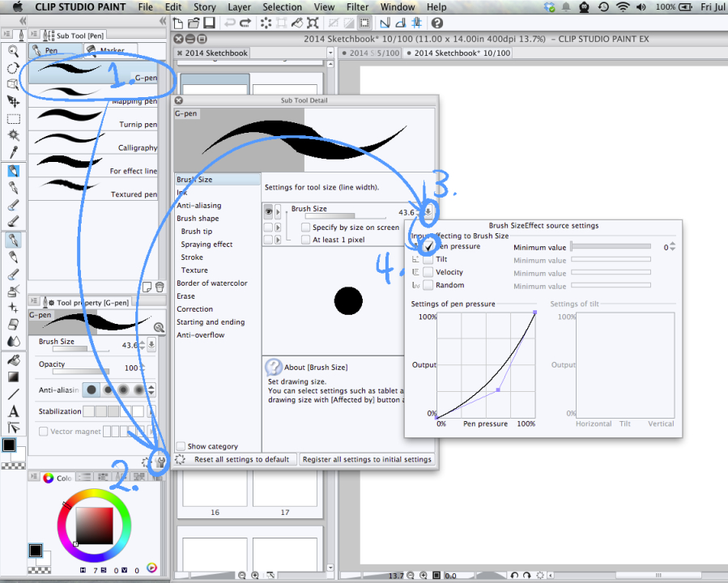Select the Decoration sparkle tool
This screenshot has width=728, height=583.
coord(14,307)
